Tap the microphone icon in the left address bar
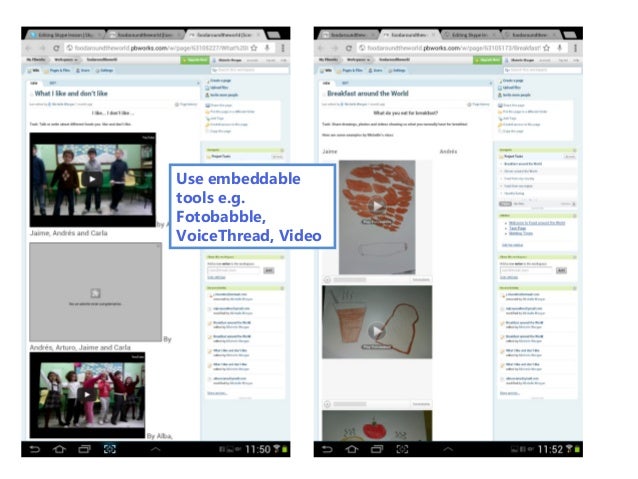Viewport: 638px width, 479px height. pos(267,48)
